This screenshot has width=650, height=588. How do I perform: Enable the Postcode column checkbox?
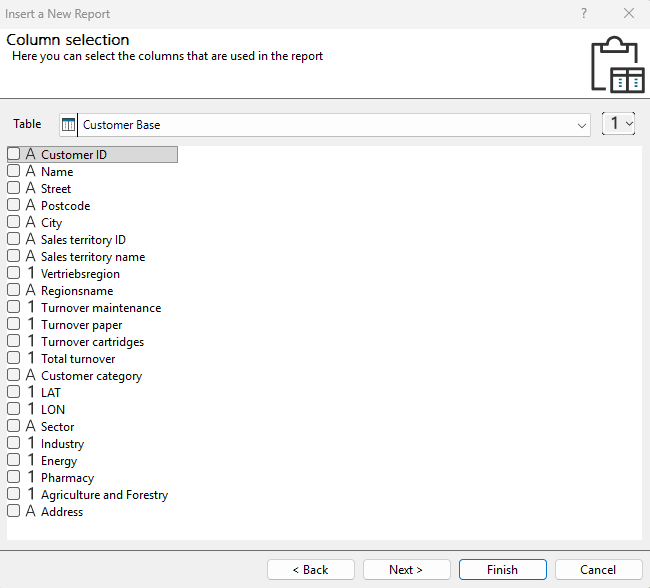(13, 205)
